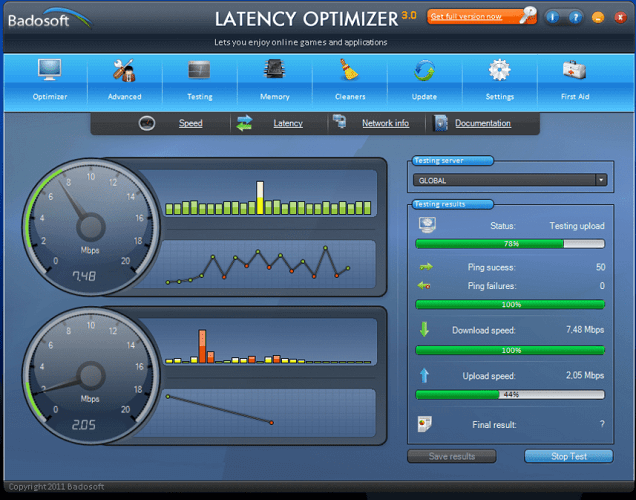636x500 pixels.
Task: Click Copyright 2011 Badosoft text
Action: pos(56,486)
